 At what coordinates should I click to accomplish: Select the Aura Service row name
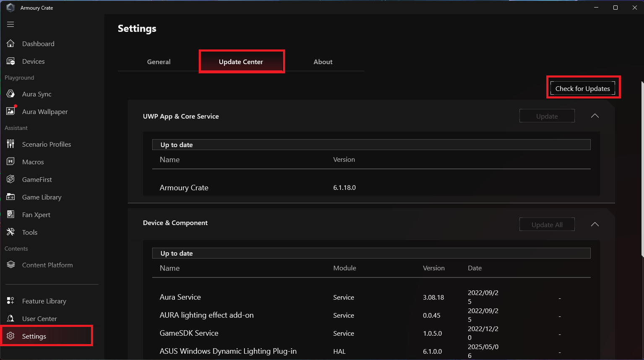point(180,297)
